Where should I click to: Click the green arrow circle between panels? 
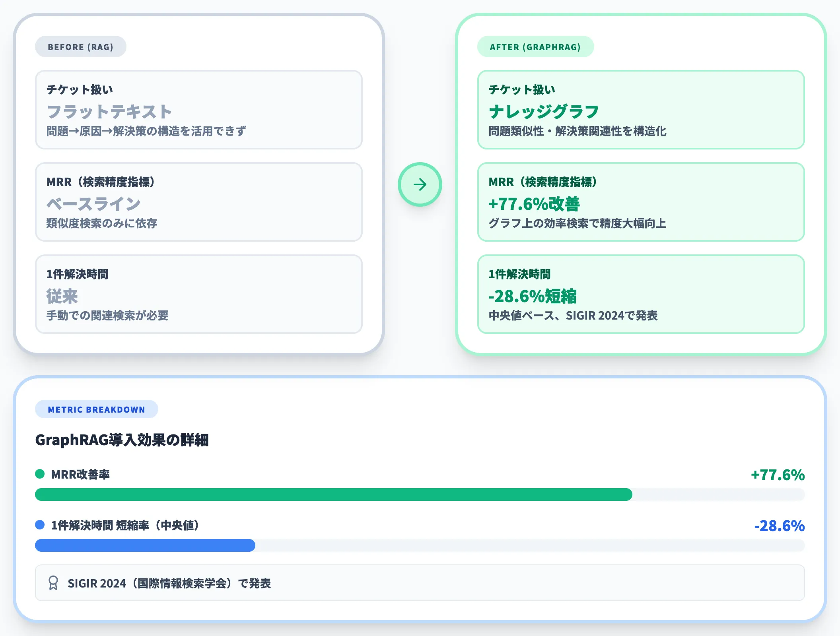(420, 184)
